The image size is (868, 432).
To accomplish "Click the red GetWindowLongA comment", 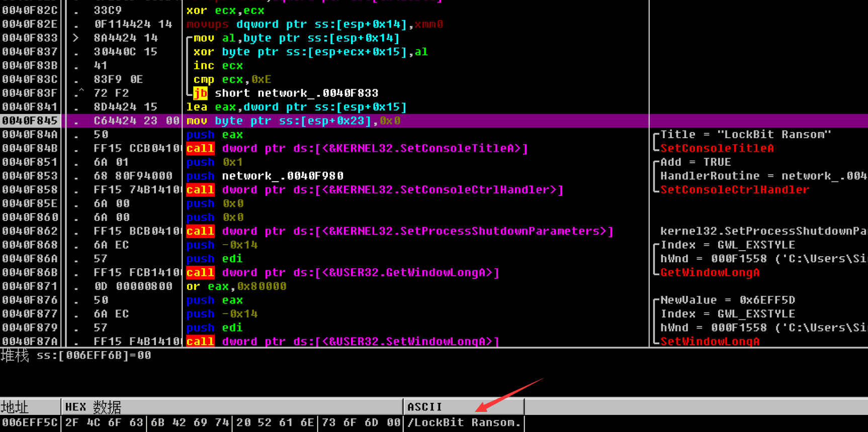I will tap(710, 272).
